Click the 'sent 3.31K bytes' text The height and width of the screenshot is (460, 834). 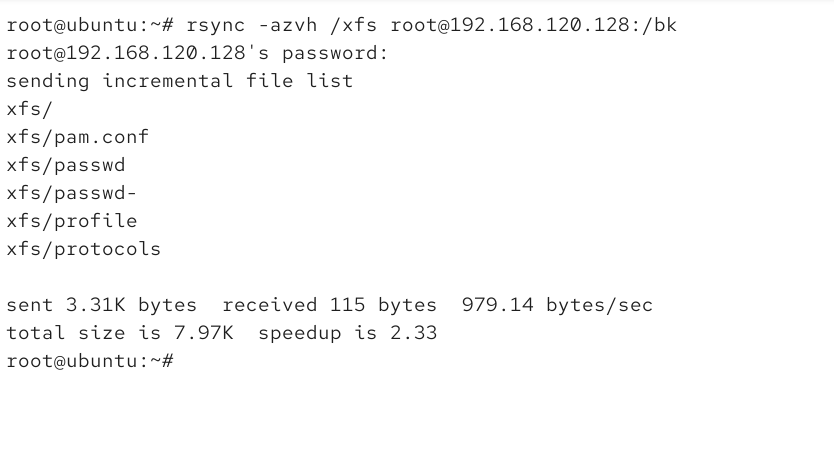[102, 305]
